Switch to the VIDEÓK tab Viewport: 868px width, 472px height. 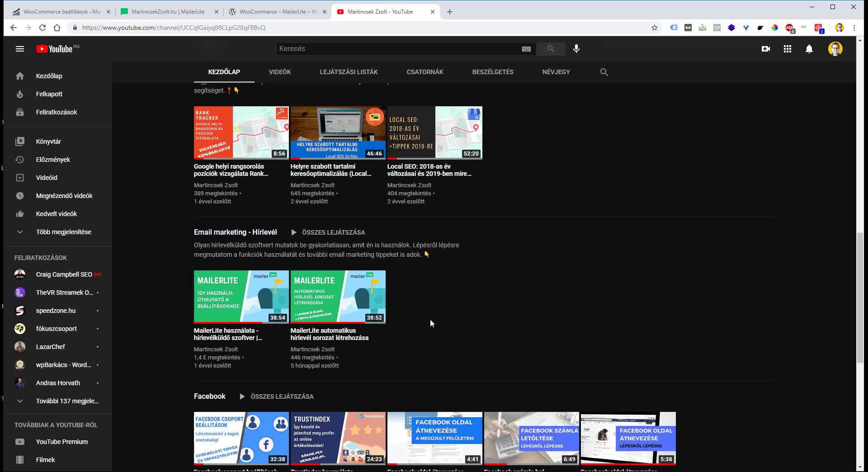pos(280,72)
